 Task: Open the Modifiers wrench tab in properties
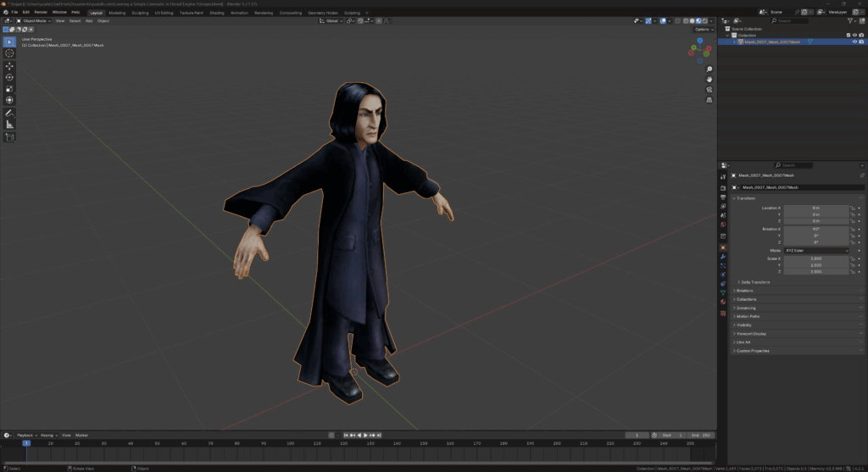[723, 256]
